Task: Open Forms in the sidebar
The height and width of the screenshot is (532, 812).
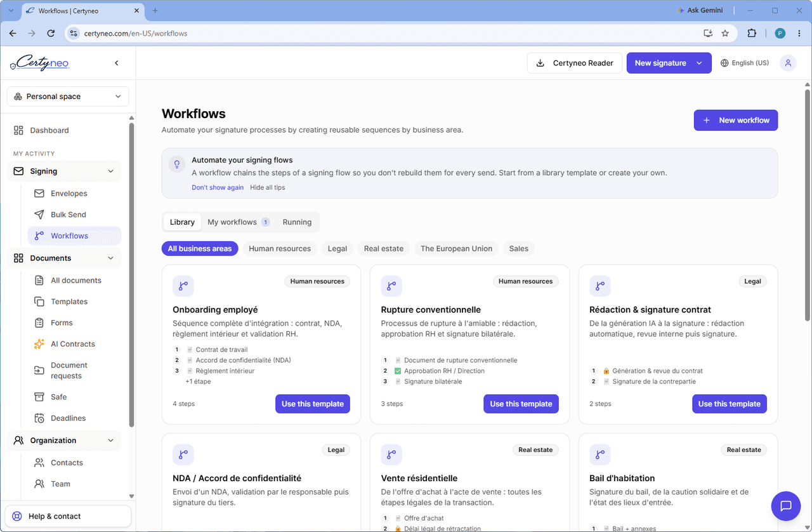Action: [74, 323]
